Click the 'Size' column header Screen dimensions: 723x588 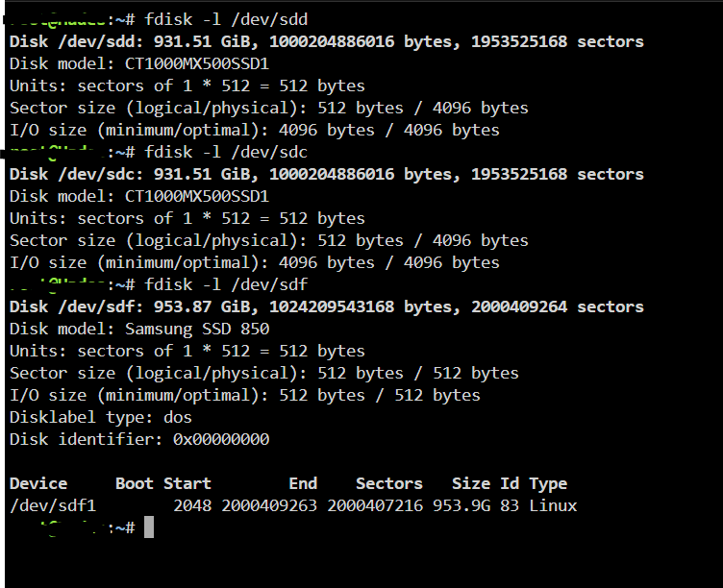tap(471, 484)
